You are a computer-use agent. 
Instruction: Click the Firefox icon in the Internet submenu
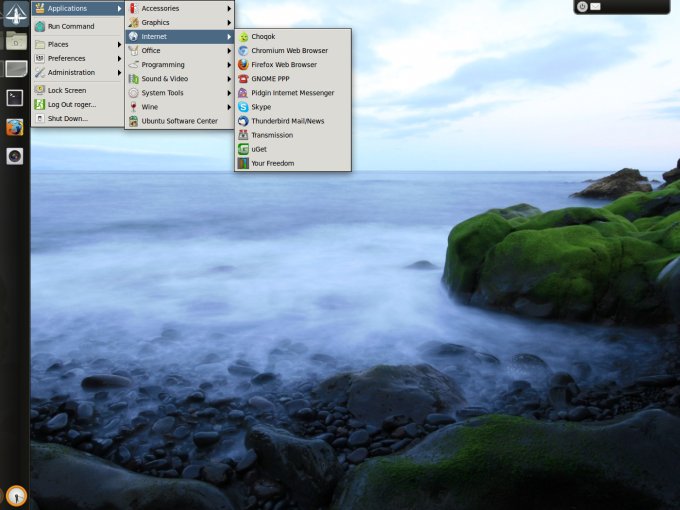(243, 65)
